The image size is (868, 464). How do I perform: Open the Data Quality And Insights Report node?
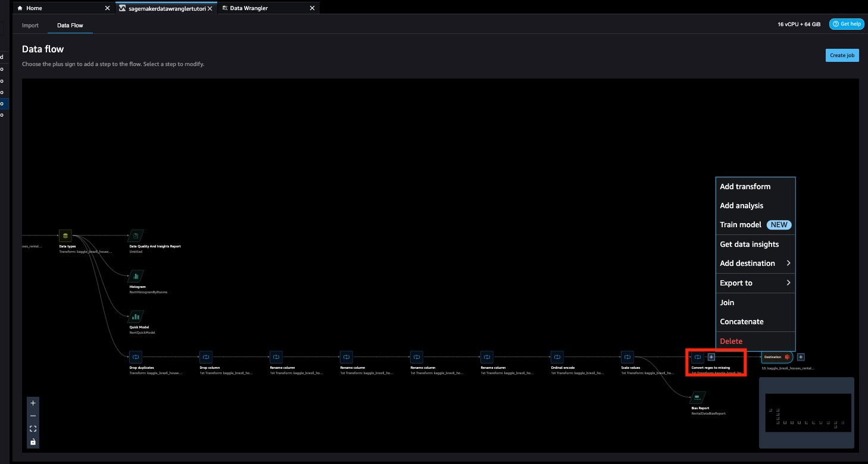[136, 236]
